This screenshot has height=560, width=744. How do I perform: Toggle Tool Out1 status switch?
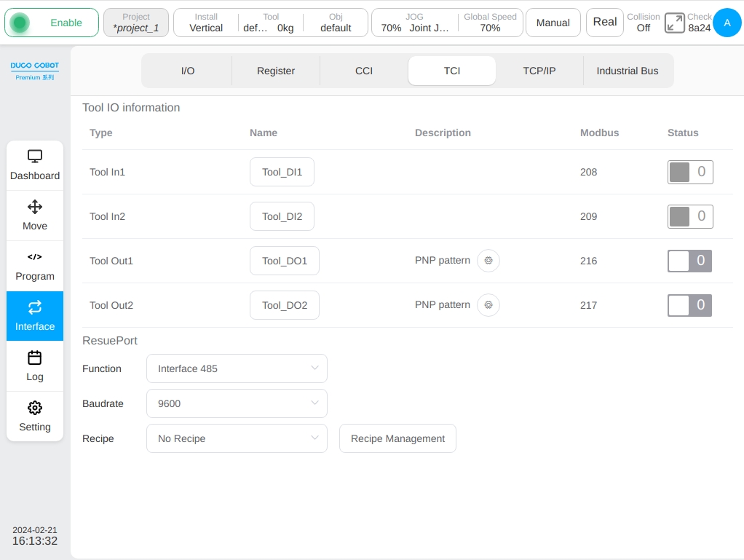689,261
